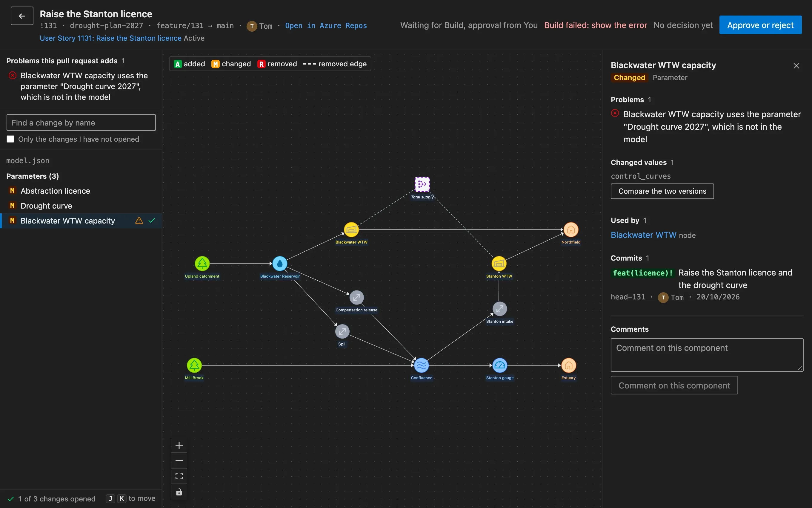This screenshot has height=508, width=812.
Task: Open the Abstraction licence change
Action: [81, 191]
